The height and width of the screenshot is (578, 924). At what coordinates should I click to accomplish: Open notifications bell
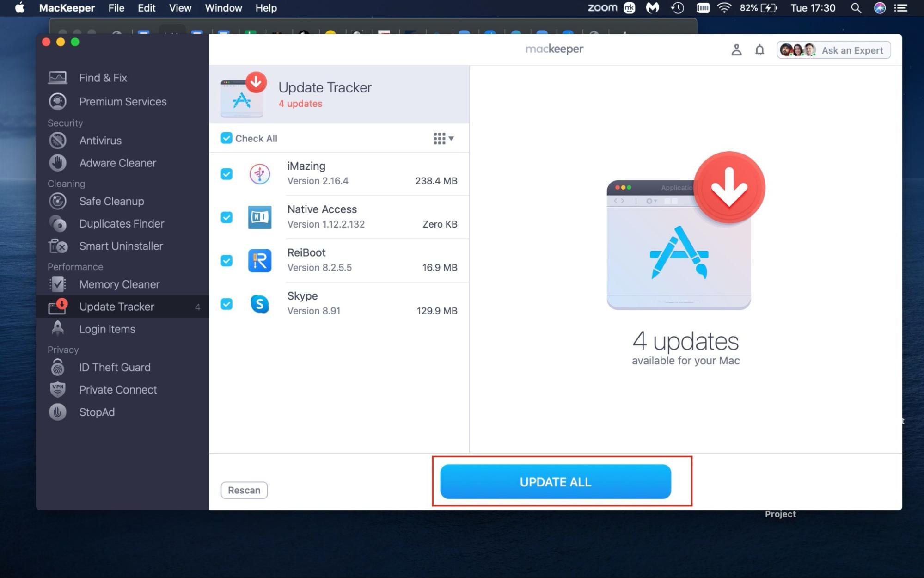pyautogui.click(x=759, y=50)
